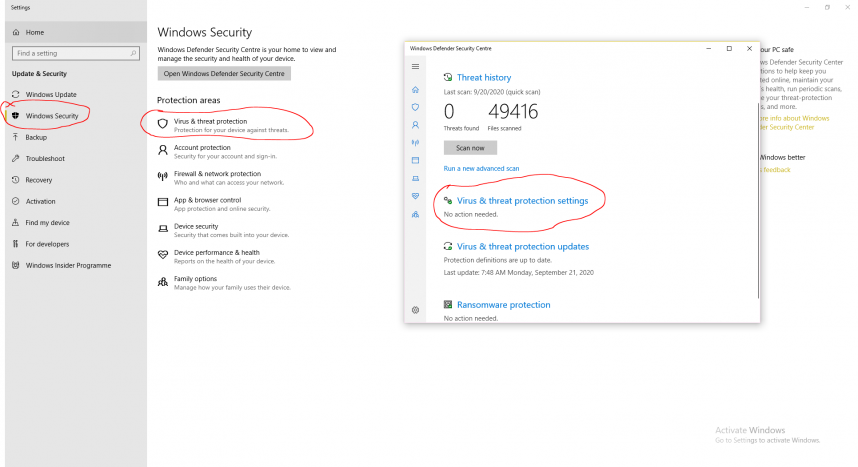Click the Virus & threat protection settings gear icon
The width and height of the screenshot is (858, 467).
click(x=448, y=200)
